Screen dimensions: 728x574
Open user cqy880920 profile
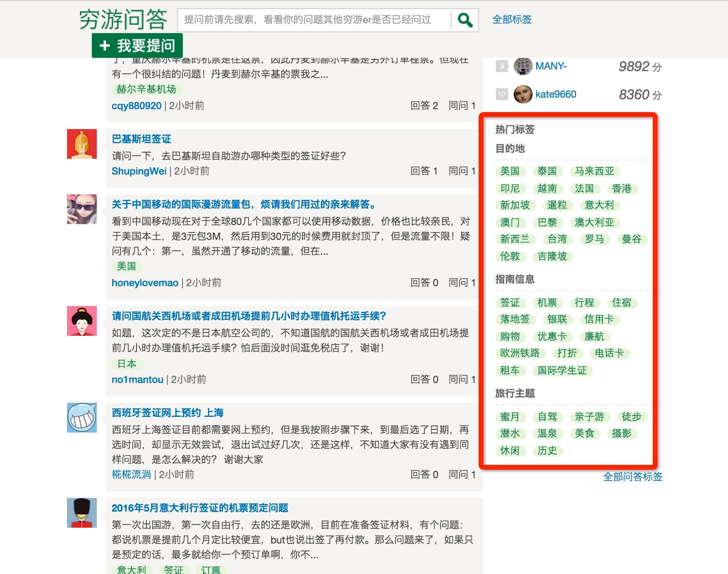click(136, 106)
